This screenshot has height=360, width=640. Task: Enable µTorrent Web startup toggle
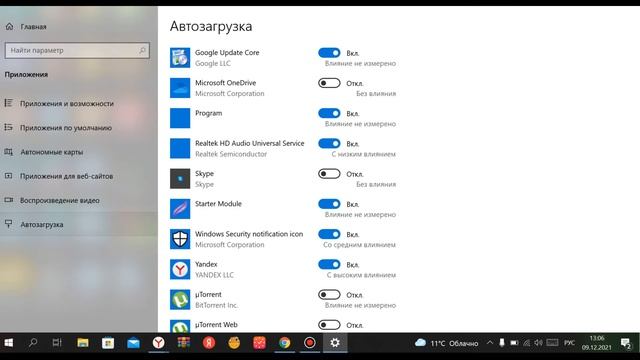pyautogui.click(x=329, y=324)
